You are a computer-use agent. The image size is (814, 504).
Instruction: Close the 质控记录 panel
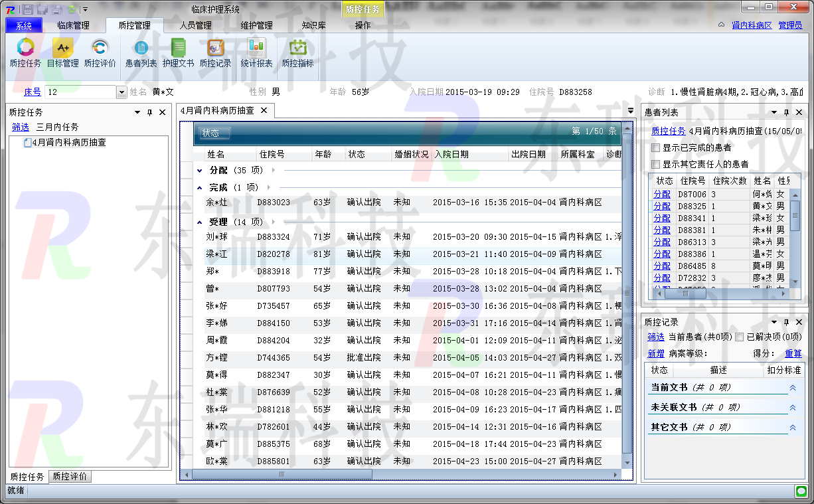[x=799, y=323]
